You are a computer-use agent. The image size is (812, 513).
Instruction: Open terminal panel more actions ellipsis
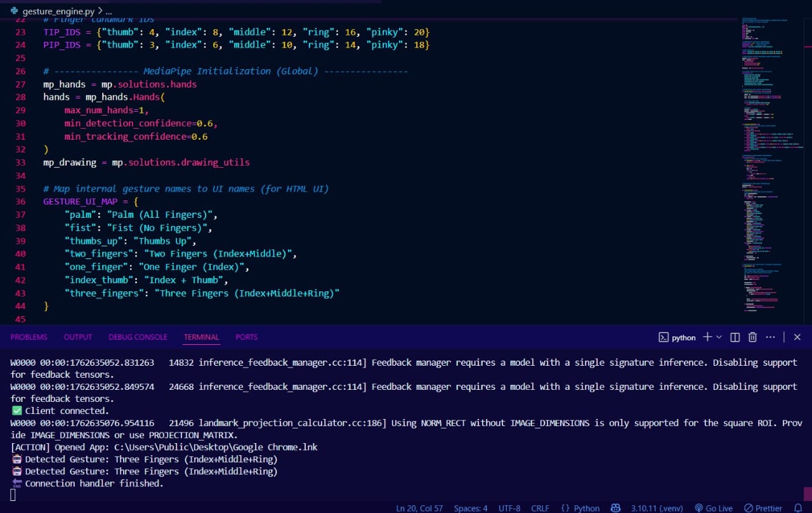[770, 337]
